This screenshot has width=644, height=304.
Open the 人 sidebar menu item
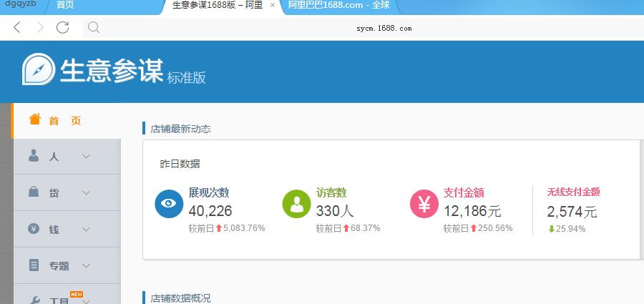(x=67, y=157)
